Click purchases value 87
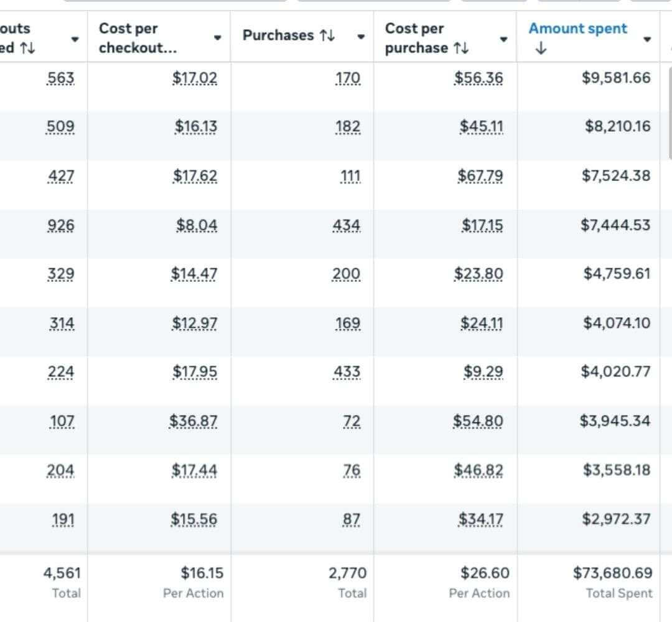Viewport: 672px width, 622px height. pos(352,519)
